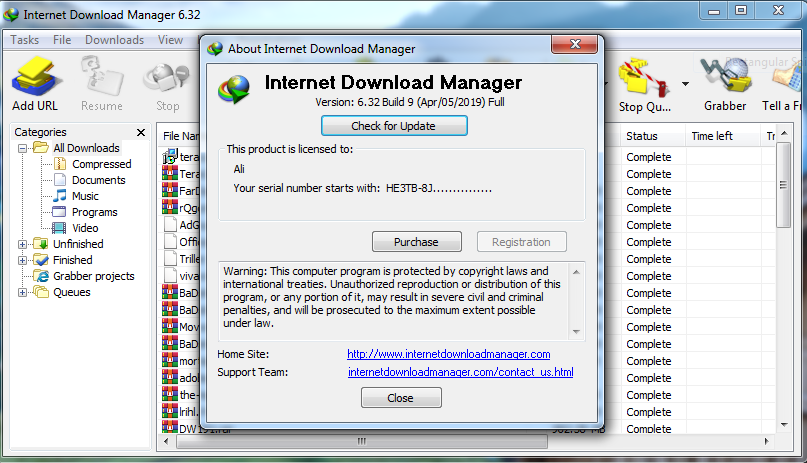The width and height of the screenshot is (807, 463).
Task: Close the Categories panel
Action: [x=141, y=132]
